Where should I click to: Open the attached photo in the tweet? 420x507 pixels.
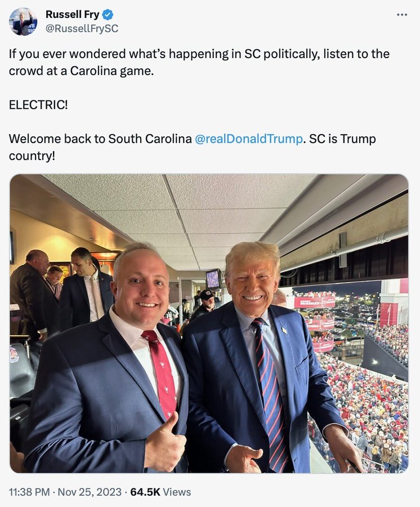tap(209, 323)
